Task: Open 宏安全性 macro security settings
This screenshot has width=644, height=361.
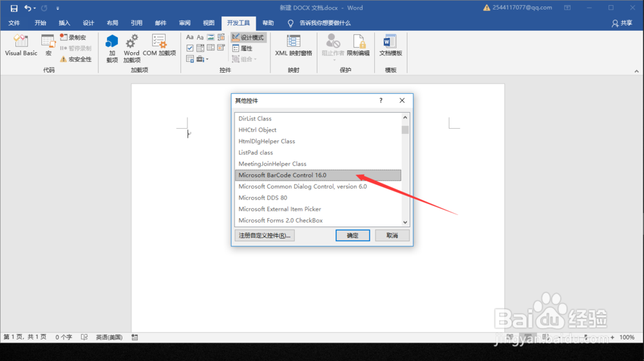Action: click(75, 59)
